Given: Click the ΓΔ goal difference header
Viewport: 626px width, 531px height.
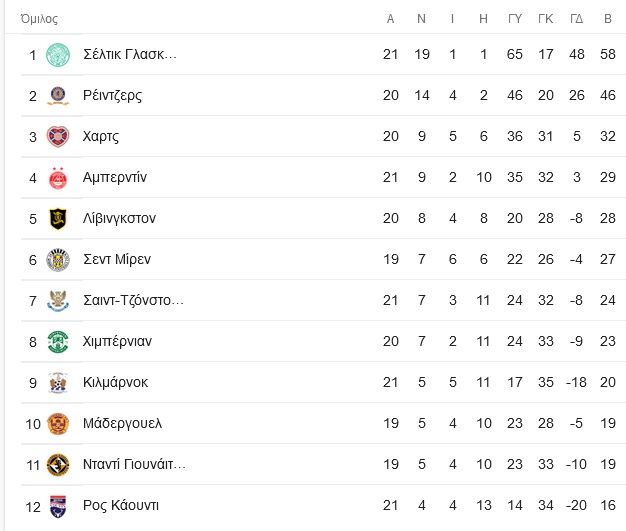Looking at the screenshot, I should [x=576, y=19].
